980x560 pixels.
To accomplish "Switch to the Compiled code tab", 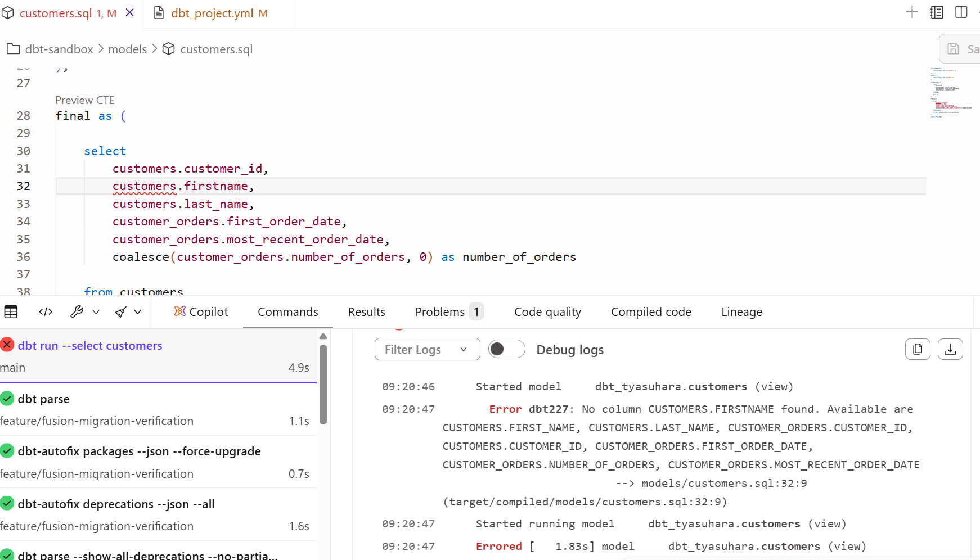I will click(651, 312).
